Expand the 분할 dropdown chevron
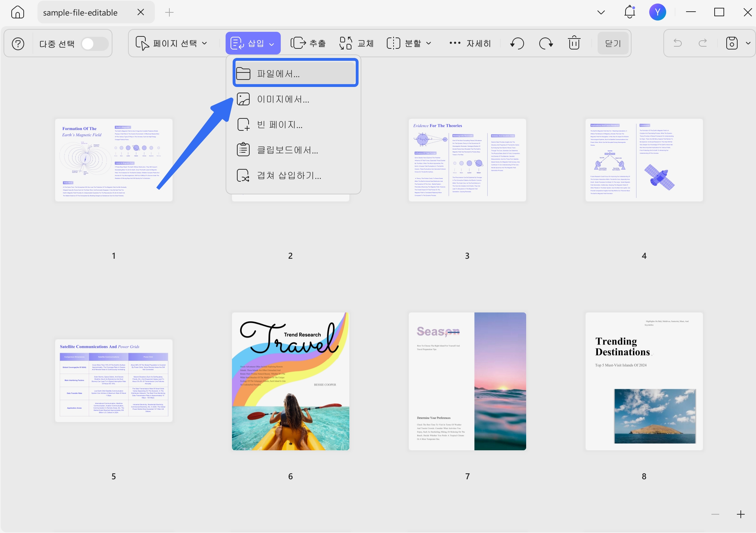Screen dimensions: 756x533 click(429, 43)
